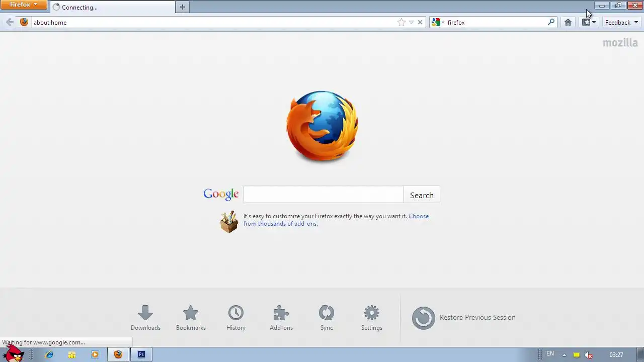Open the clock showing 03:27
Image resolution: width=644 pixels, height=362 pixels.
click(616, 355)
